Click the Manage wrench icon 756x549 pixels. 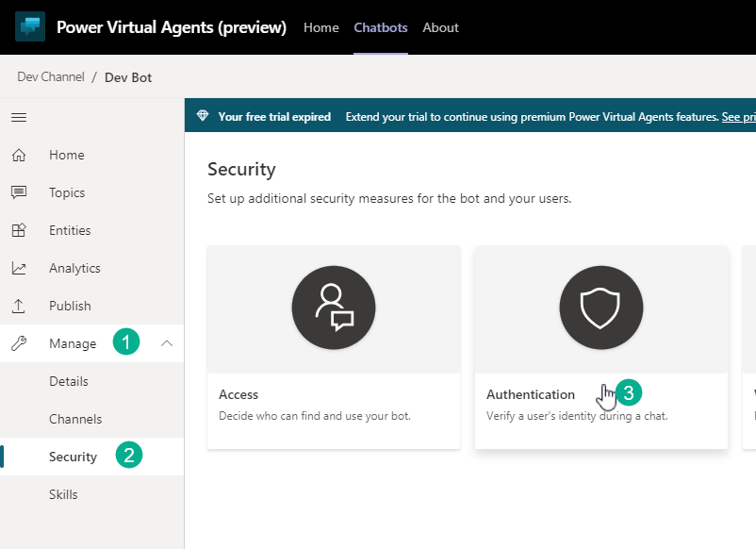pos(19,343)
